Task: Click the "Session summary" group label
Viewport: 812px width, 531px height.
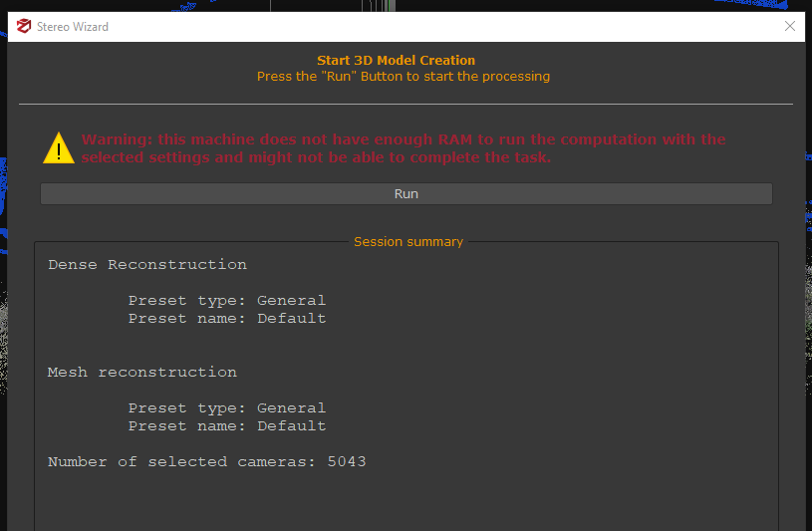Action: click(x=408, y=242)
